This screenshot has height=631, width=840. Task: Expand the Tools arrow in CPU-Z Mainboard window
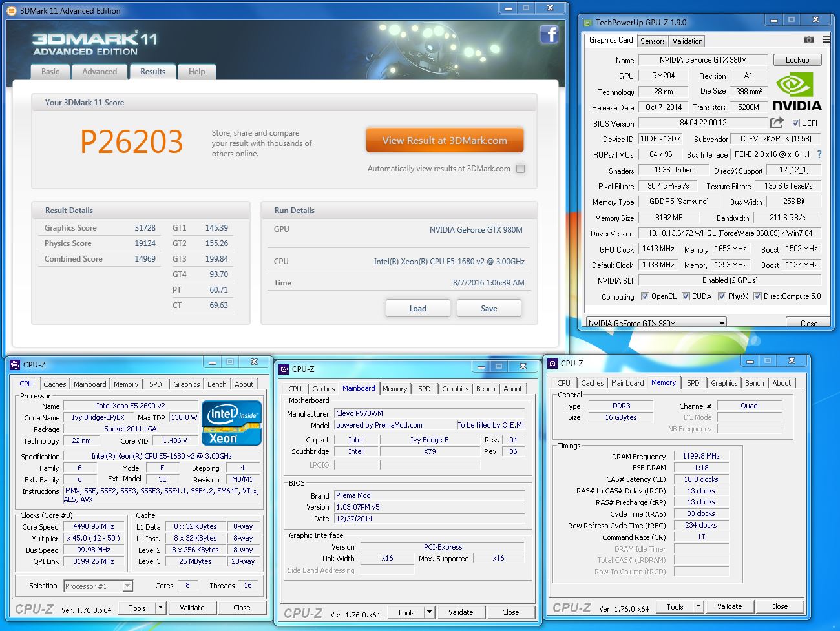tap(429, 612)
